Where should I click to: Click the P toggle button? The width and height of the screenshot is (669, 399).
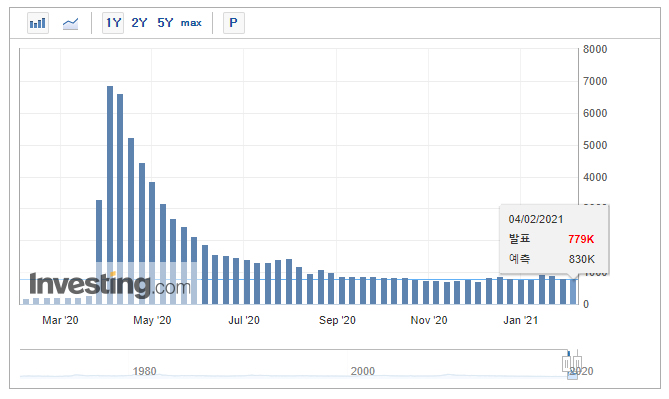tap(234, 23)
